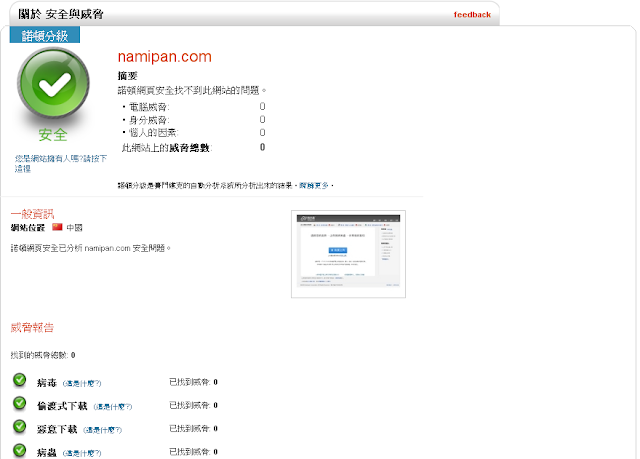Image resolution: width=640 pixels, height=459 pixels.
Task: Click the red feedback link
Action: coord(472,15)
